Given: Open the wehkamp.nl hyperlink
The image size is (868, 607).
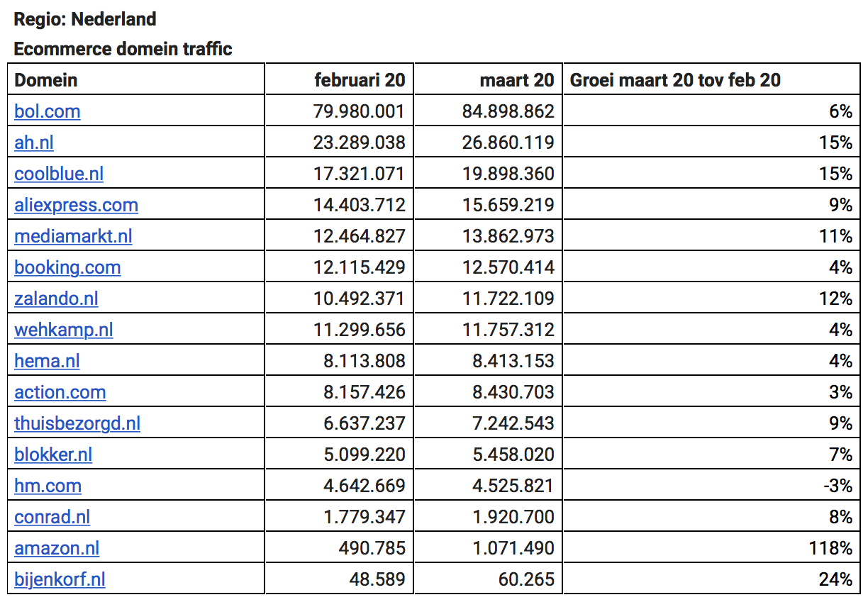Looking at the screenshot, I should [x=63, y=330].
